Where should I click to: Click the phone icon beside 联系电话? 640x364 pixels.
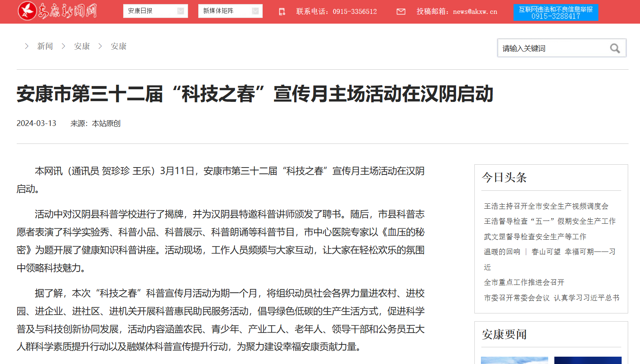coord(282,12)
